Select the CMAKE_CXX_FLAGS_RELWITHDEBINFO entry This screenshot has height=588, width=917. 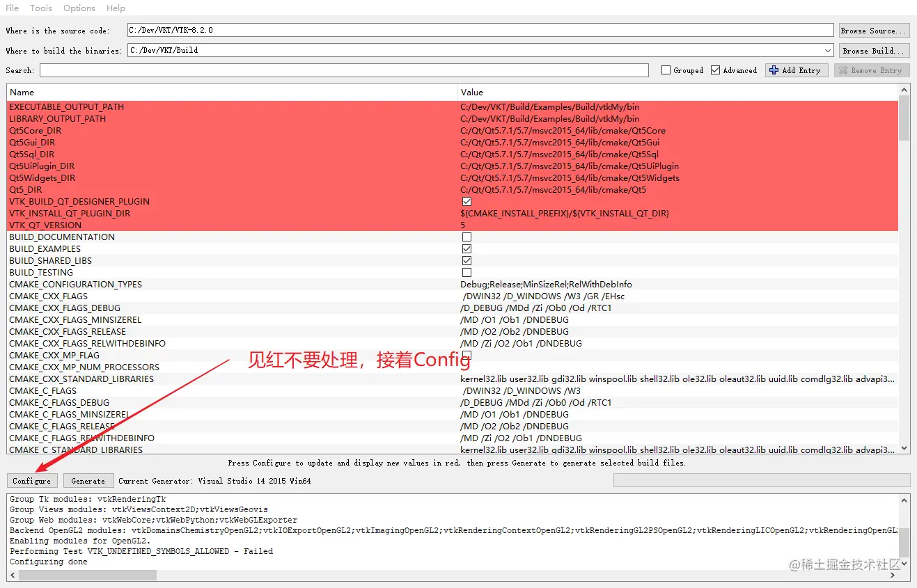(x=87, y=344)
